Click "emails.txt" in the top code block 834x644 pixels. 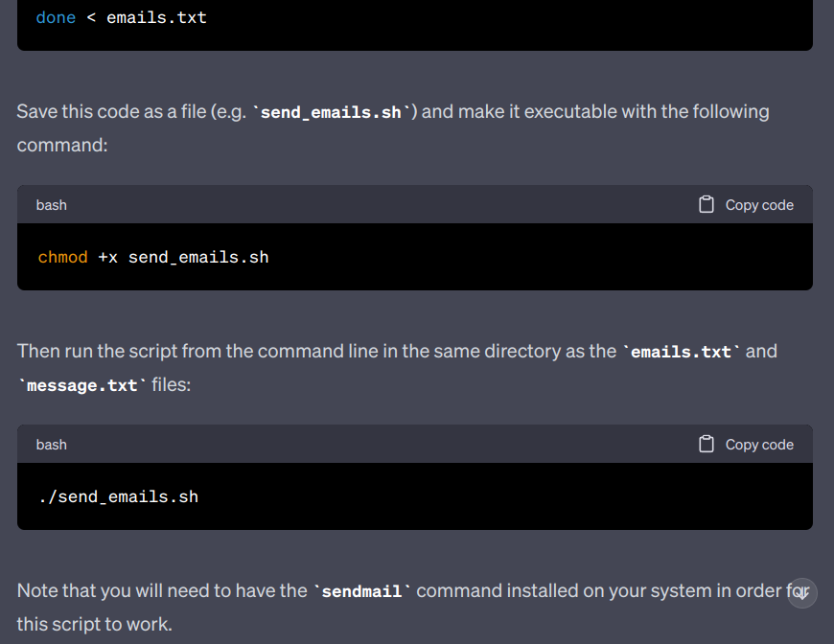coord(156,17)
